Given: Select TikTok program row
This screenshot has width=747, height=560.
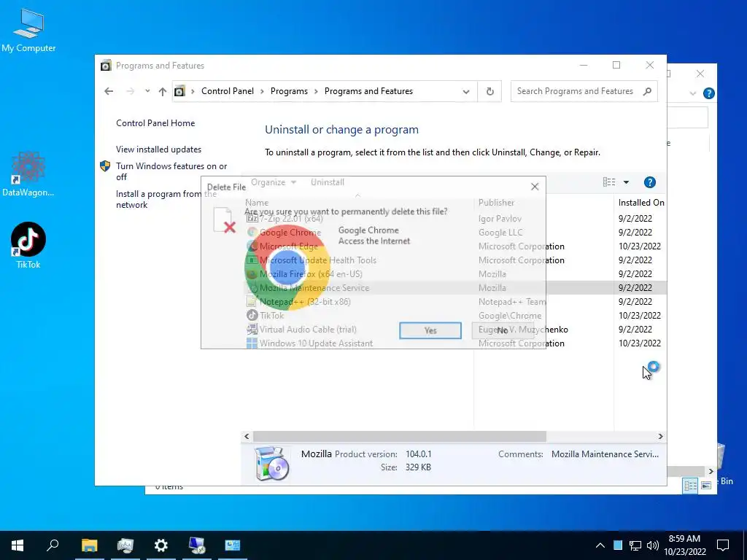Looking at the screenshot, I should tap(455, 315).
